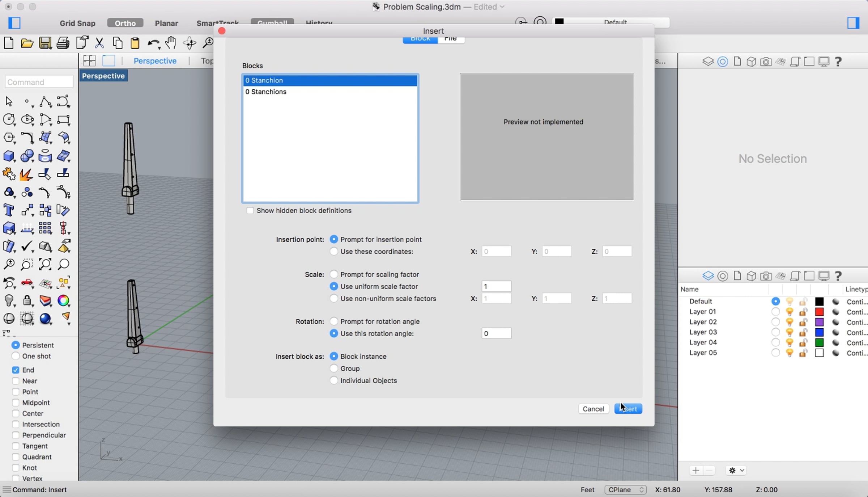This screenshot has width=868, height=497.
Task: Click the Cancel button
Action: coord(593,409)
